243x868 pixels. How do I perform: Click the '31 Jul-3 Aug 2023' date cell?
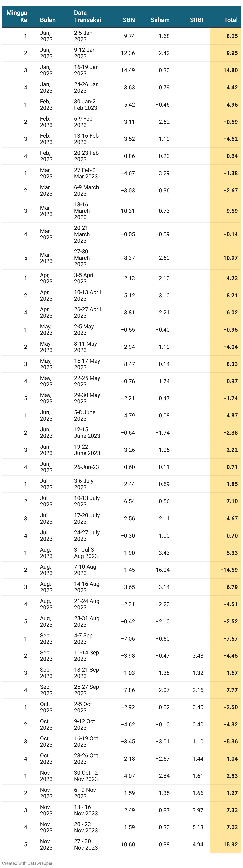pyautogui.click(x=86, y=553)
